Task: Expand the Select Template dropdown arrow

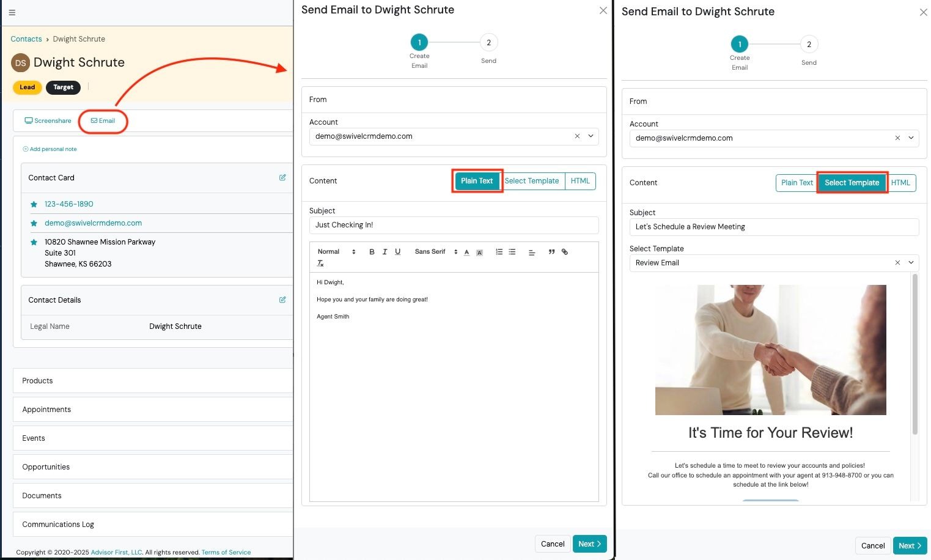Action: click(911, 263)
